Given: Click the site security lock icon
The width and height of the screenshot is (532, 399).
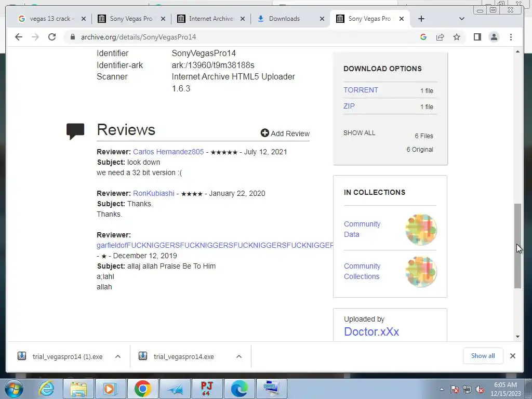Looking at the screenshot, I should [72, 37].
